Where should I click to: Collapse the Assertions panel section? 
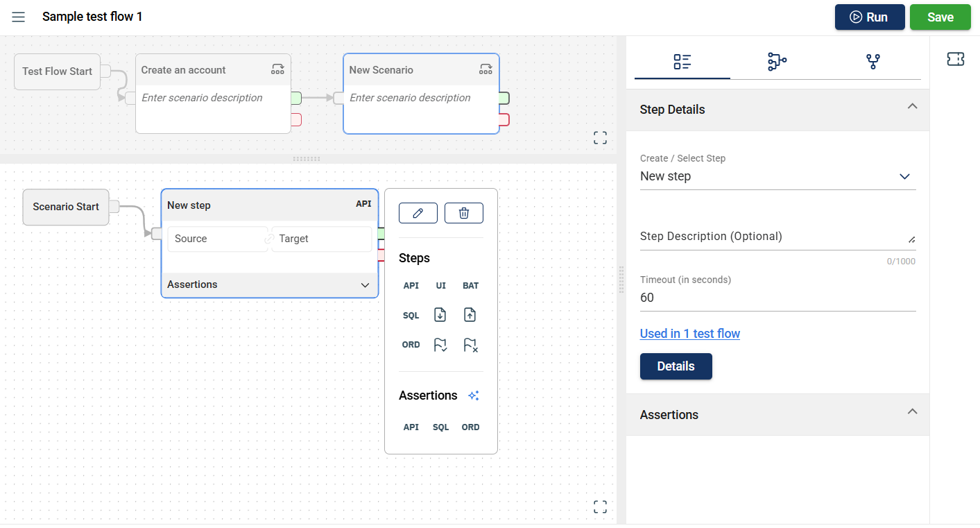point(912,411)
